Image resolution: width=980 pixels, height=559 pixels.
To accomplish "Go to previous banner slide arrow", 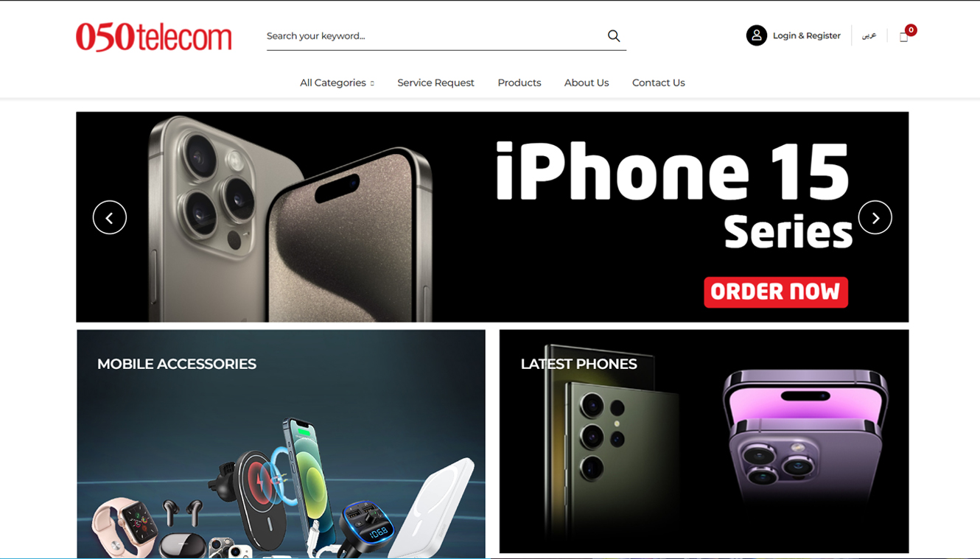I will click(110, 217).
